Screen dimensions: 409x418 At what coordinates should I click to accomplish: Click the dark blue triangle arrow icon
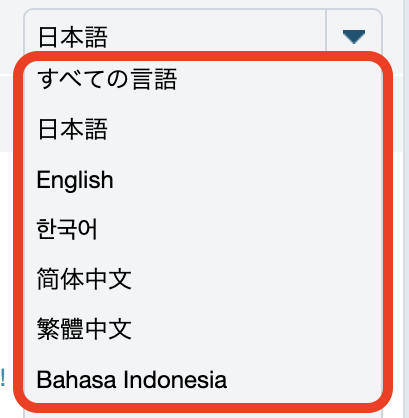354,37
